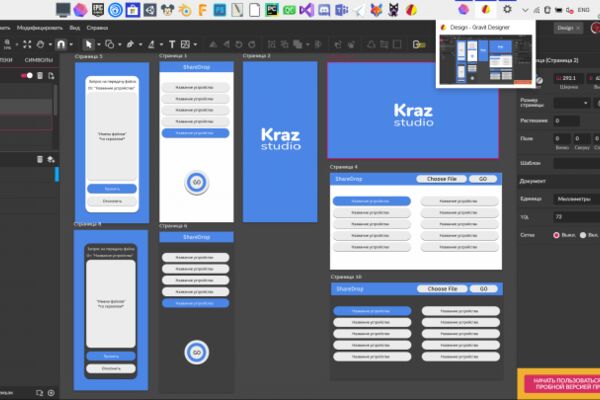Flip the selection with the second triangle icon
Screen dimensions: 600x400
[x=226, y=44]
